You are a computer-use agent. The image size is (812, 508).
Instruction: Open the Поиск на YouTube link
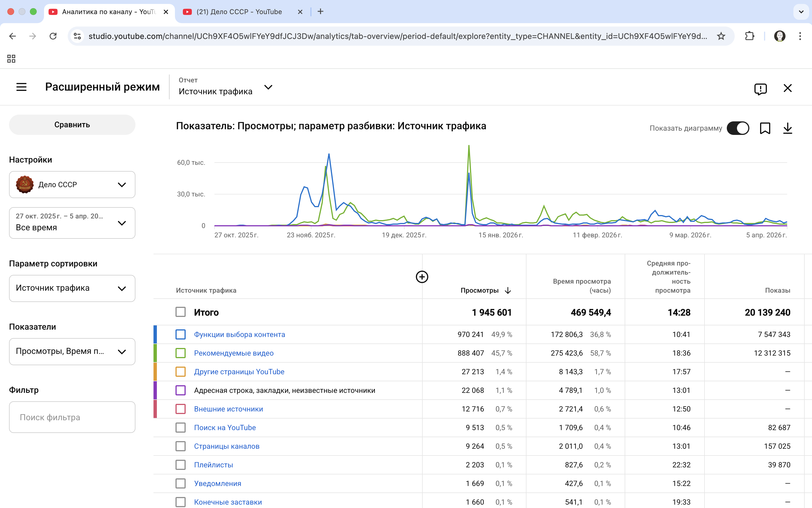(x=225, y=428)
